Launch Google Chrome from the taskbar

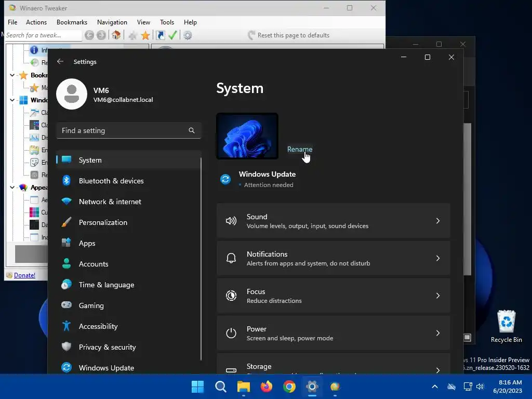coord(289,387)
